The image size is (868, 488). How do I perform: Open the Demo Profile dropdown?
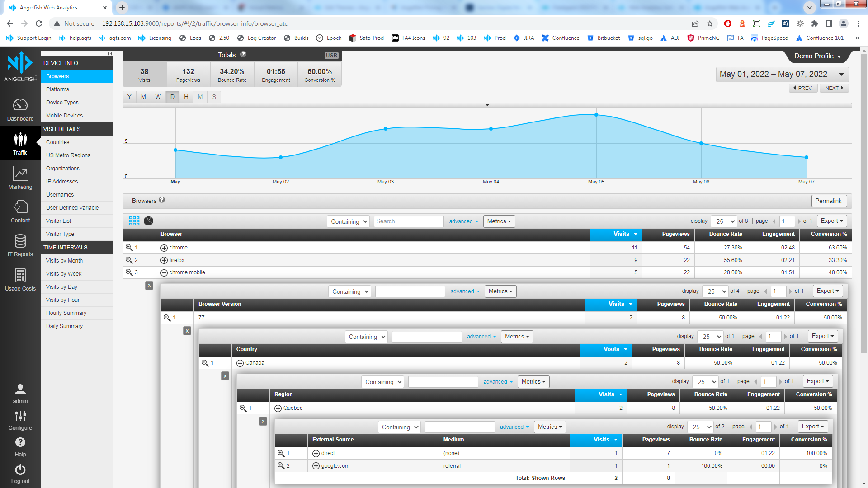[x=817, y=56]
